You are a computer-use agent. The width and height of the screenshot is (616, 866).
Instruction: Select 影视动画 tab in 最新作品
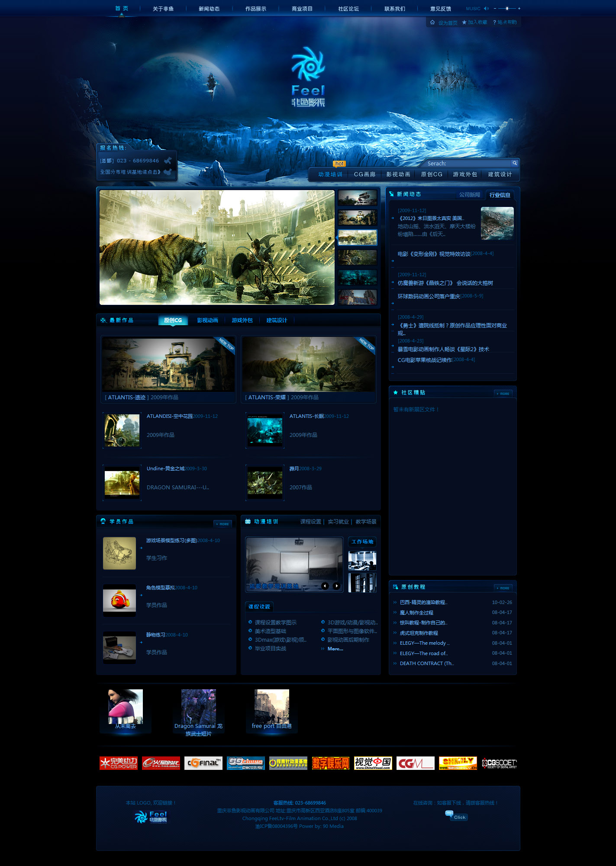207,320
